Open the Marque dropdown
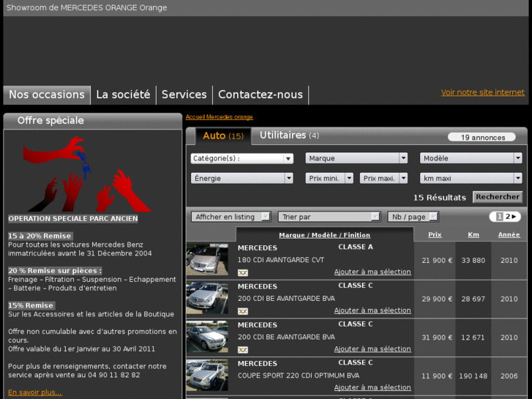Screen dimensions: 532x399 click(x=356, y=158)
